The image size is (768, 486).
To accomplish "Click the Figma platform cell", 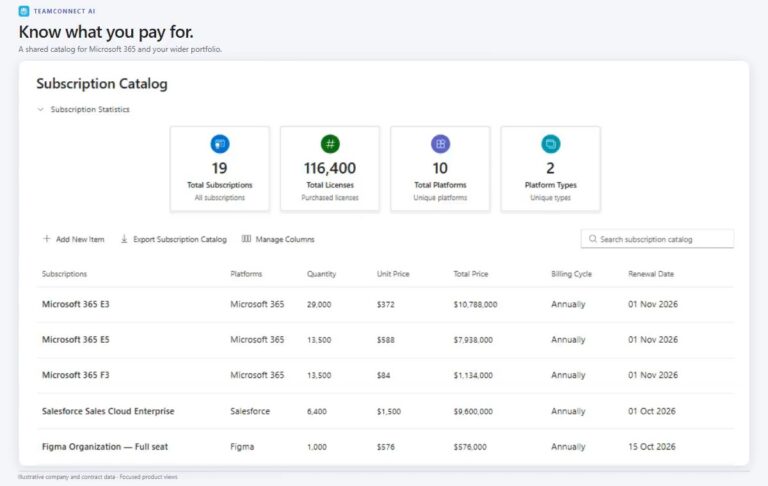I will [242, 447].
